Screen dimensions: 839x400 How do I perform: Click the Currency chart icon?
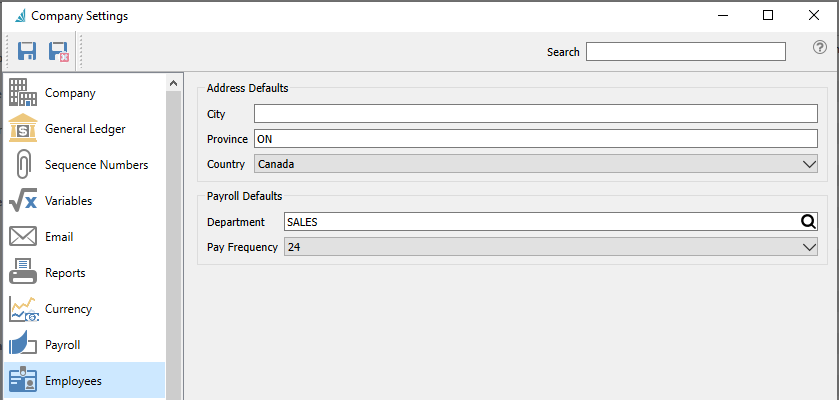[x=23, y=309]
